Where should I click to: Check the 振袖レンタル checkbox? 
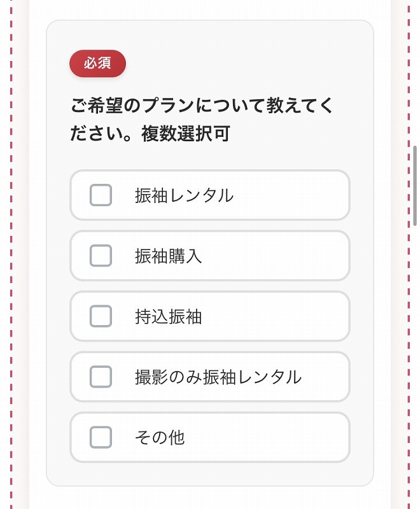click(x=101, y=195)
